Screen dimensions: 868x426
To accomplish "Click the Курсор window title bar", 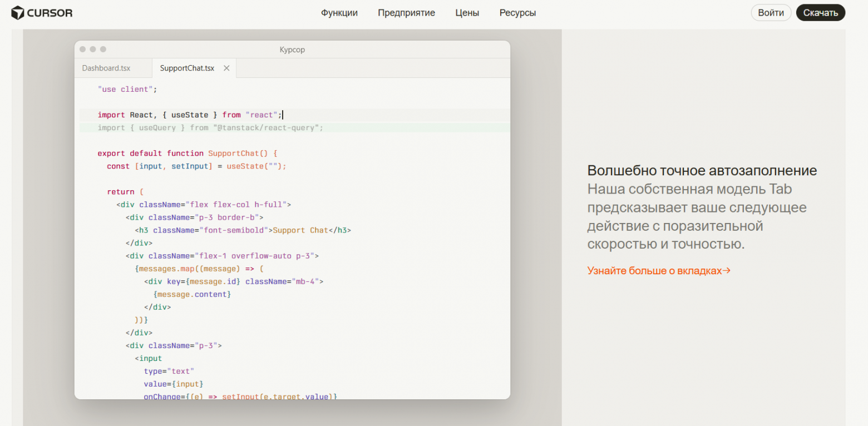I will (292, 49).
